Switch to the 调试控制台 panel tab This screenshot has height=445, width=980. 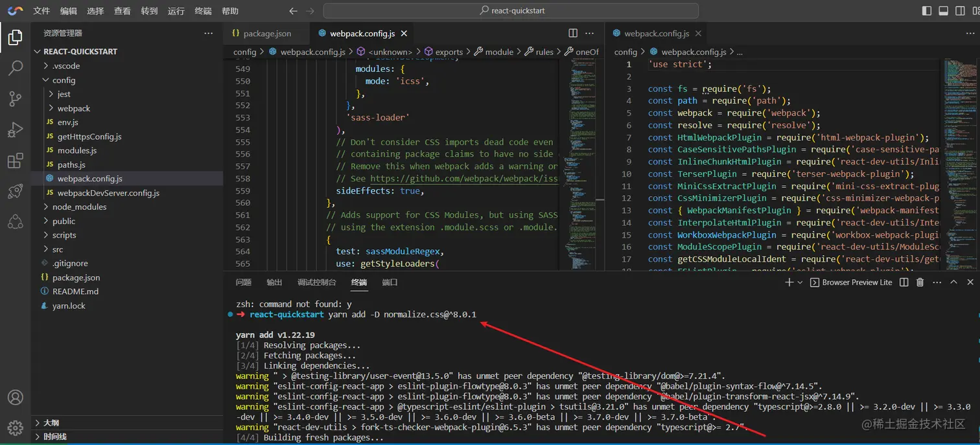[316, 282]
